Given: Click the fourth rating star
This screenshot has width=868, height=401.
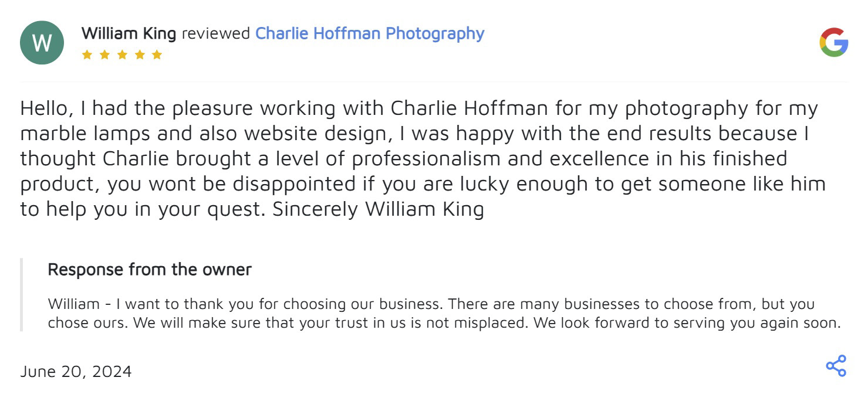Looking at the screenshot, I should coord(139,55).
